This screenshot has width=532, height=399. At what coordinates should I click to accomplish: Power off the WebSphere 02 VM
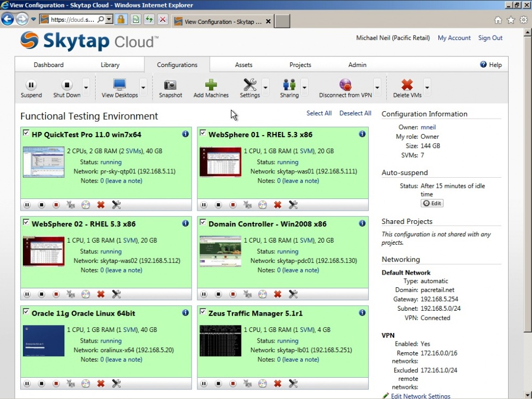pos(56,294)
